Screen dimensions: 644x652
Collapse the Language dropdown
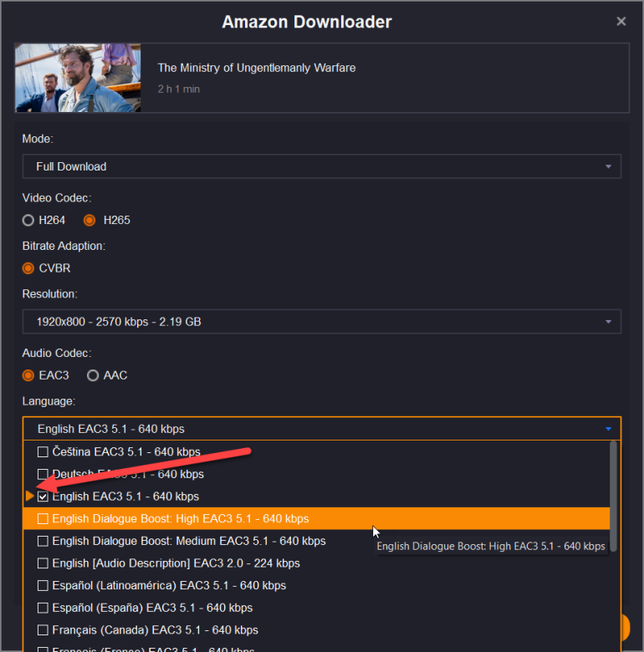pos(608,429)
